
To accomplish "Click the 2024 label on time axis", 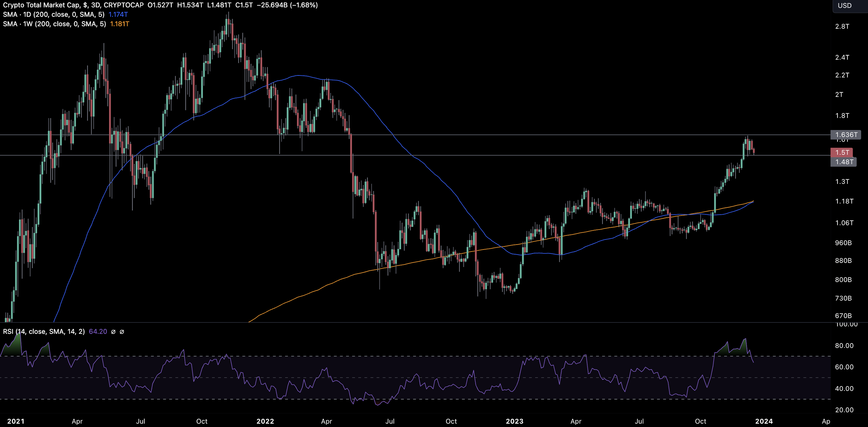I will click(764, 421).
